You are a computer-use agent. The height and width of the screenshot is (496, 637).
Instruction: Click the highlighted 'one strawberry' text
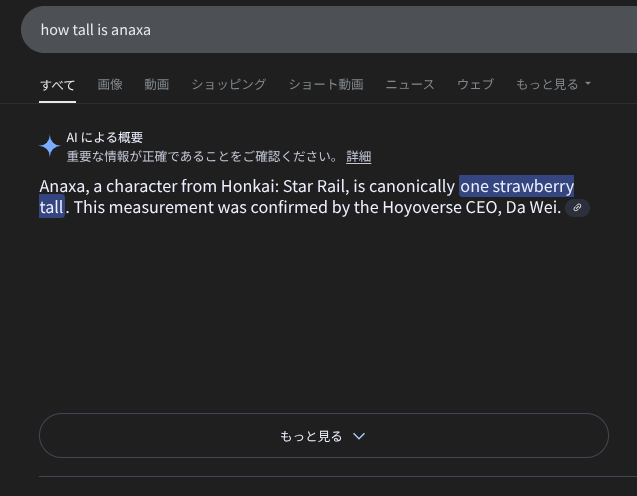point(516,186)
